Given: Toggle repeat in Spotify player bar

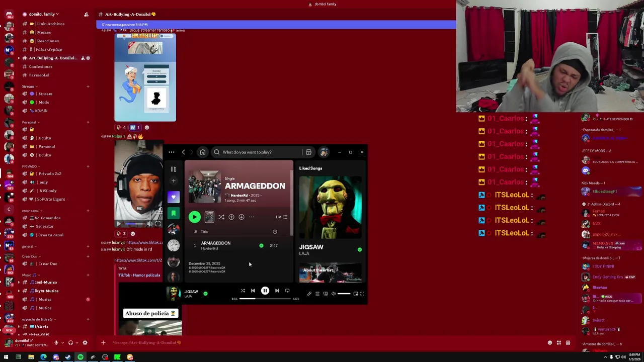Looking at the screenshot, I should click(x=287, y=291).
